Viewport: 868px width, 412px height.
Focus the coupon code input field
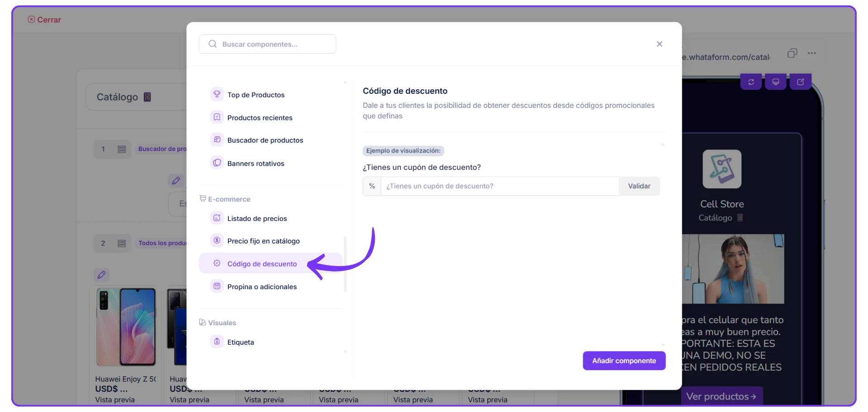(499, 186)
